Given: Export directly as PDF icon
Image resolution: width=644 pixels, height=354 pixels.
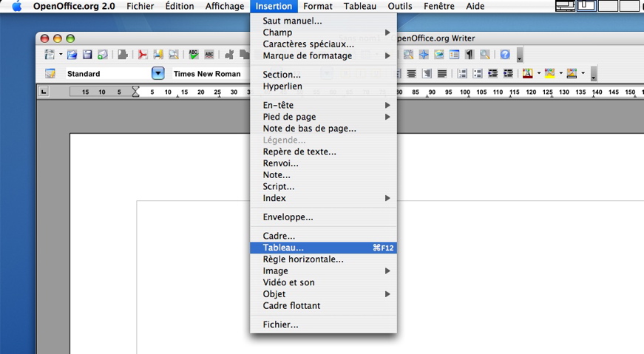Looking at the screenshot, I should (x=143, y=54).
